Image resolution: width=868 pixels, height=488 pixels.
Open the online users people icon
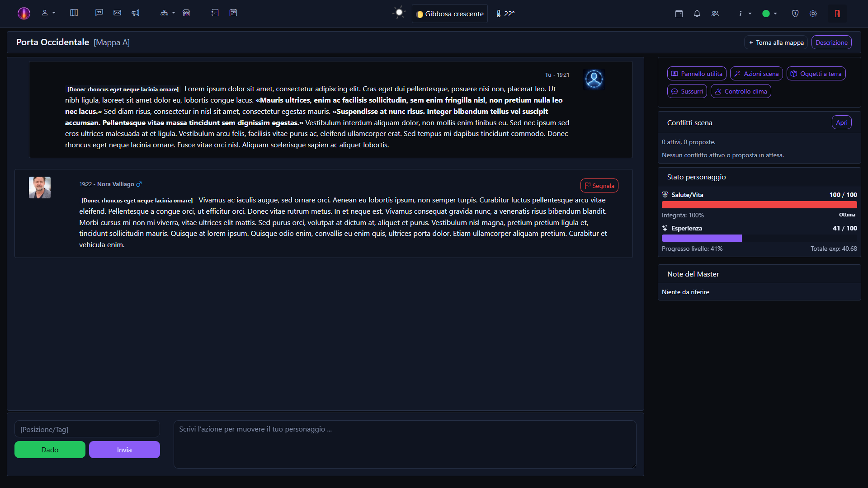(715, 14)
